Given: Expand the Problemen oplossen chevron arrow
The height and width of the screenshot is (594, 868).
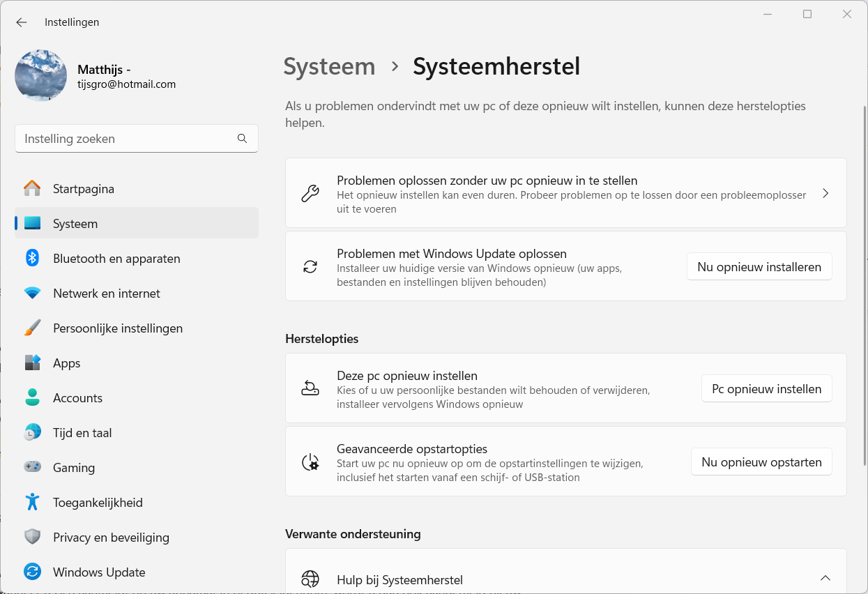Looking at the screenshot, I should pos(825,193).
